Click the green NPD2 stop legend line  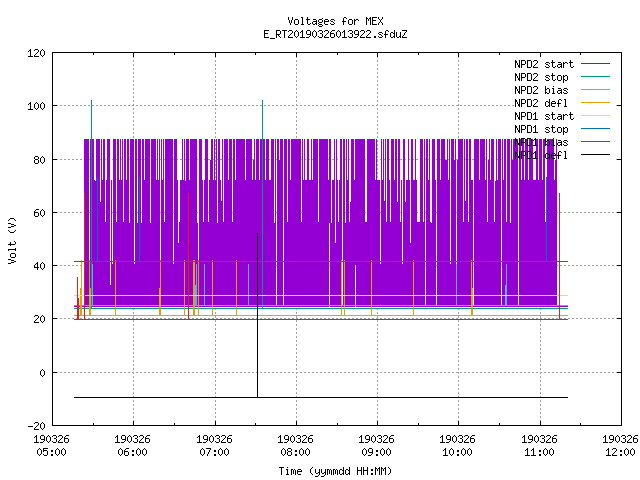coord(595,76)
